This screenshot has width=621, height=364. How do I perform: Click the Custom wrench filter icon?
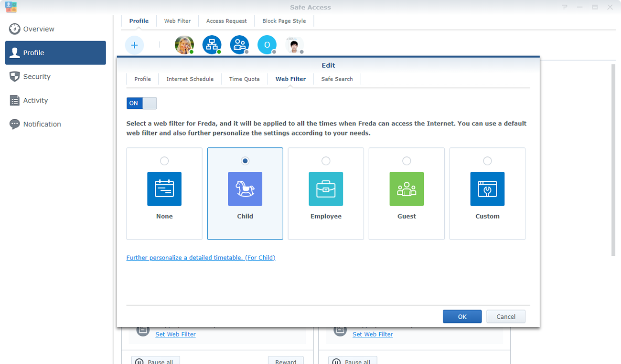tap(487, 189)
